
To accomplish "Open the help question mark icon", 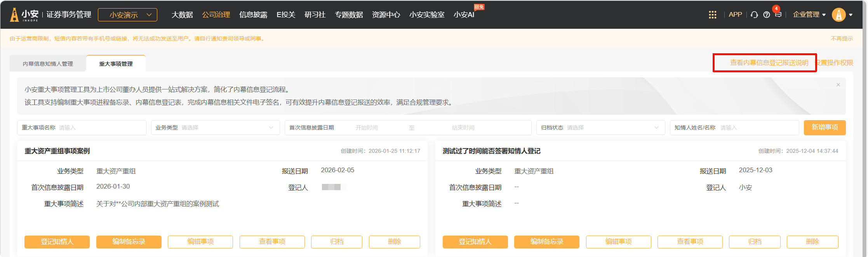I will [x=766, y=15].
